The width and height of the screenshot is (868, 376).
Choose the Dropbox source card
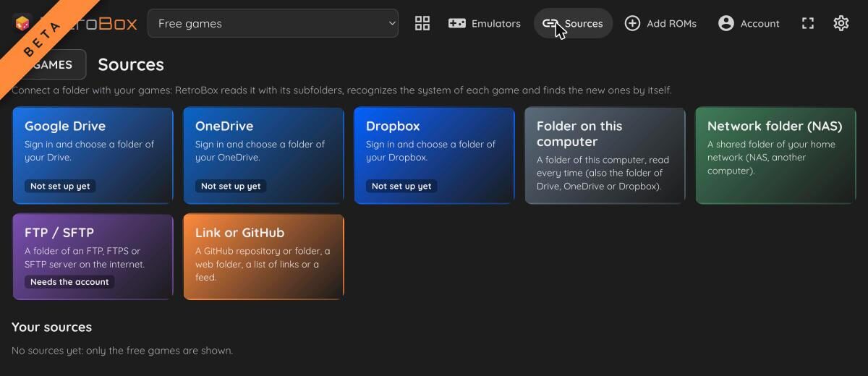(434, 155)
